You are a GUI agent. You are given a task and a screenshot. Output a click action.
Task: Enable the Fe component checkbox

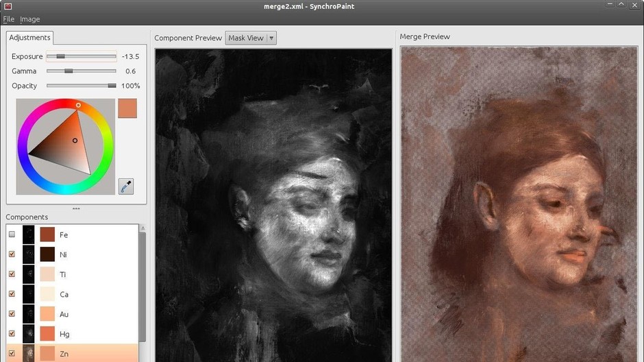pos(12,234)
